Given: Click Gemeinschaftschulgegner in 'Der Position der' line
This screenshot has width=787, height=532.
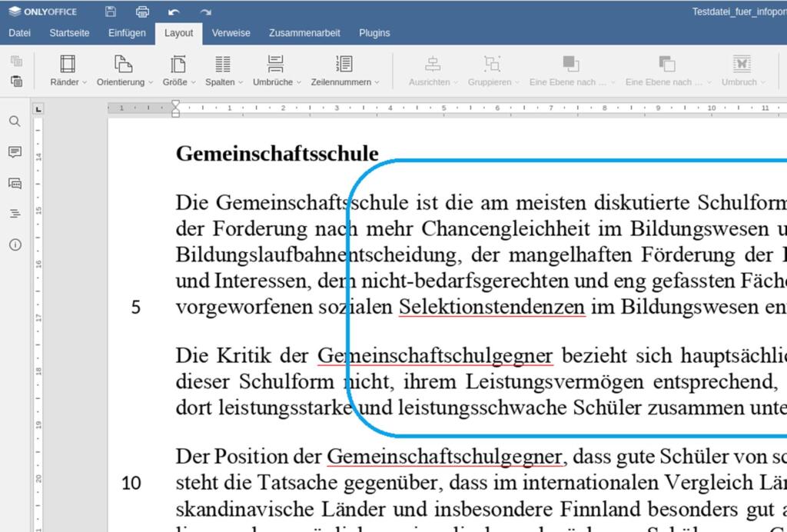Looking at the screenshot, I should [x=446, y=457].
